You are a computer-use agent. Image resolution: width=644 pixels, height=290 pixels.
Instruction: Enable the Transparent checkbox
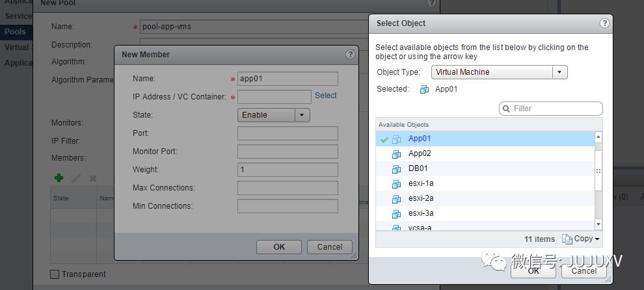click(x=55, y=274)
